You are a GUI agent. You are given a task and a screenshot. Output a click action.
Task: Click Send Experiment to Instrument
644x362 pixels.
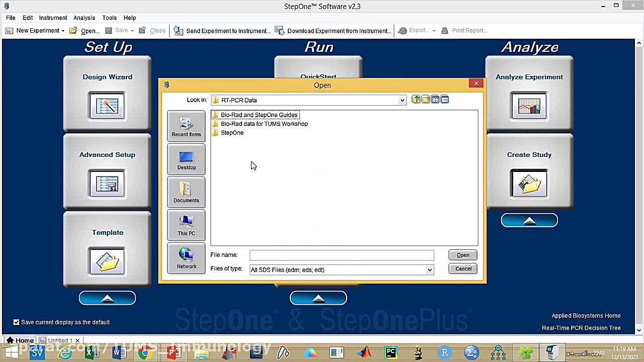[x=222, y=31]
